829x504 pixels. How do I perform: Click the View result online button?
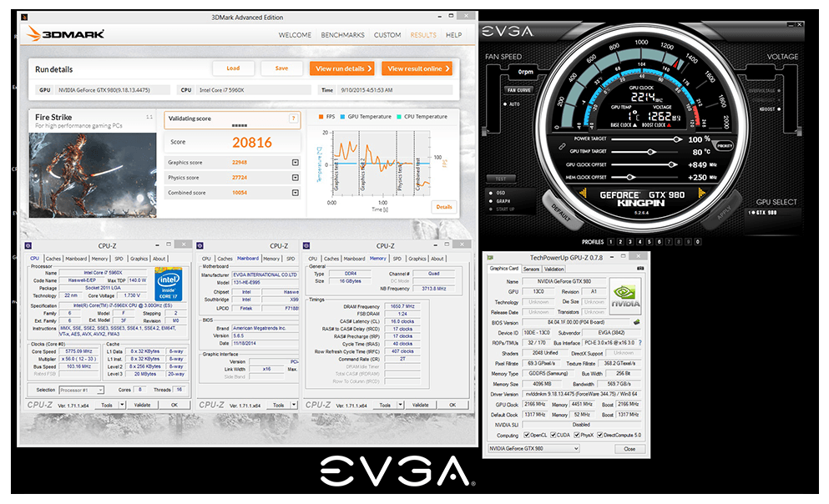(417, 68)
